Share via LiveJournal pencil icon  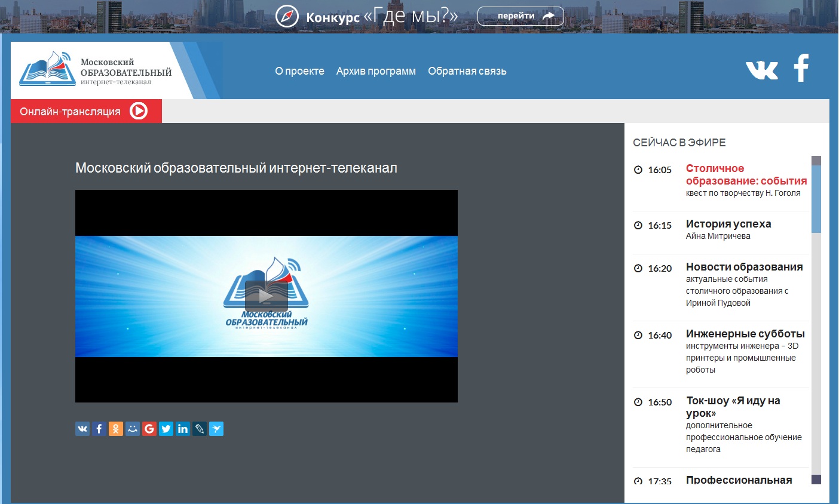[x=200, y=429]
